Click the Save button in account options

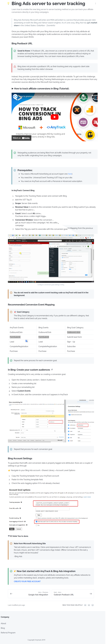click(x=12, y=529)
